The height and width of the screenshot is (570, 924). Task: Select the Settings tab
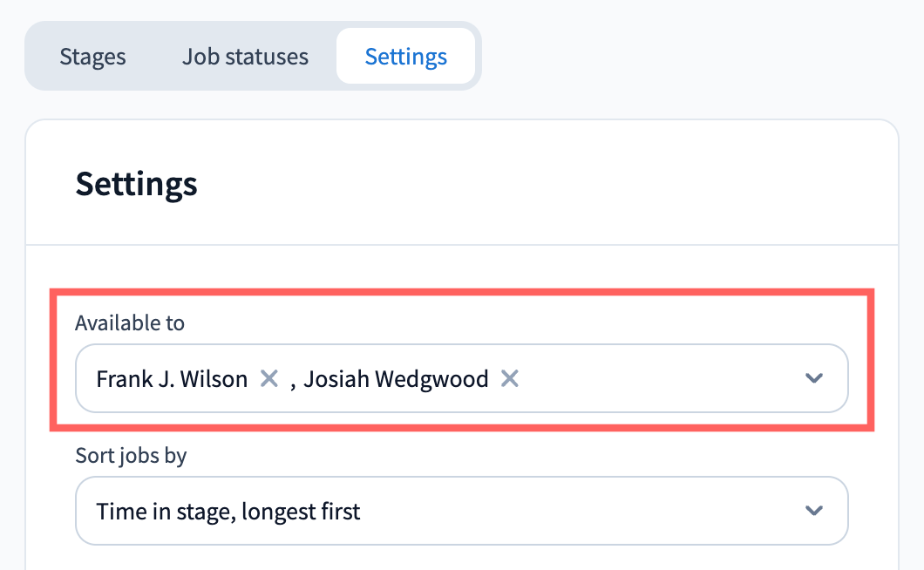click(405, 57)
